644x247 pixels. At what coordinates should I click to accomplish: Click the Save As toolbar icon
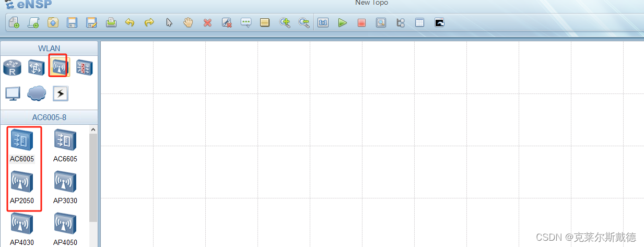(91, 22)
